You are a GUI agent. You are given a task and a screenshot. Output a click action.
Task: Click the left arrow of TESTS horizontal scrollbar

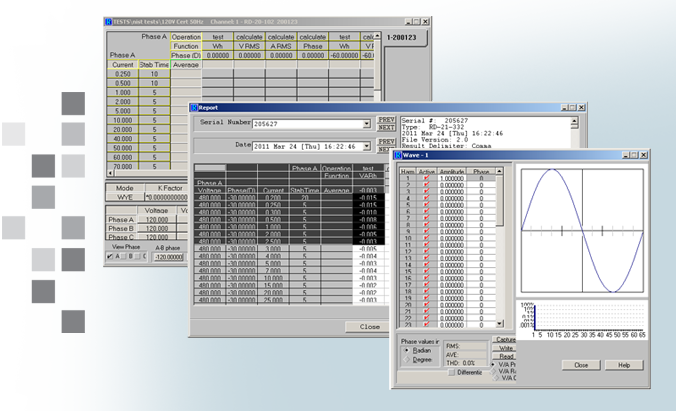(110, 173)
